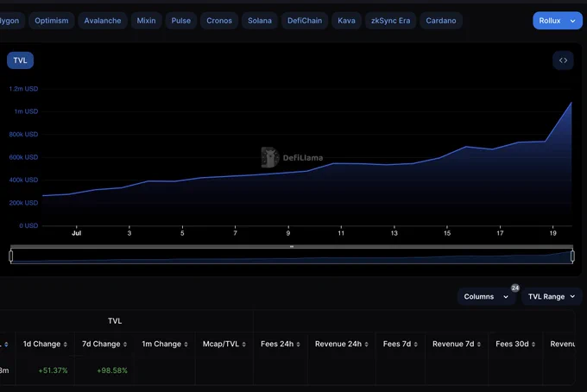Viewport: 587px width, 392px height.
Task: Click the chart line peak near 19
Action: click(571, 102)
